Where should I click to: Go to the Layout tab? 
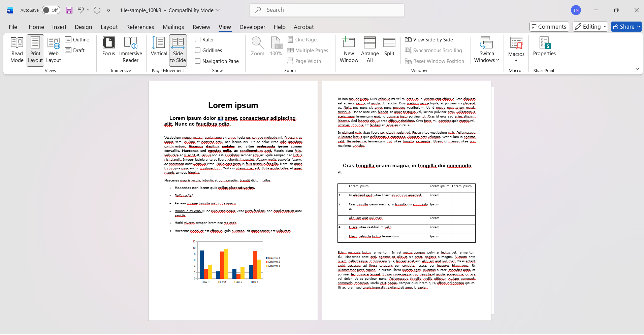109,27
